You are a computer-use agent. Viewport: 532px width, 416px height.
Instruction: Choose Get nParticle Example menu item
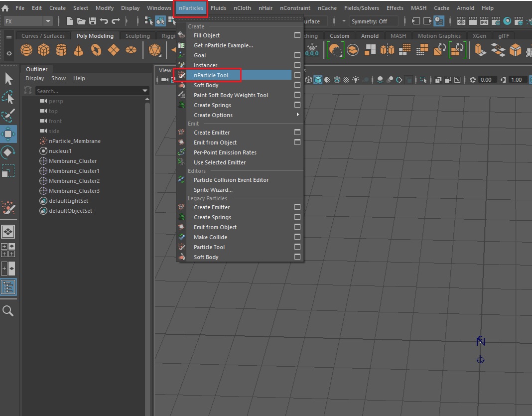coord(223,45)
